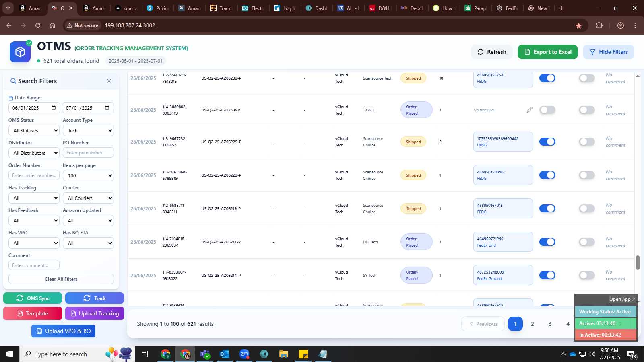Click the PO Number input field

click(x=88, y=153)
